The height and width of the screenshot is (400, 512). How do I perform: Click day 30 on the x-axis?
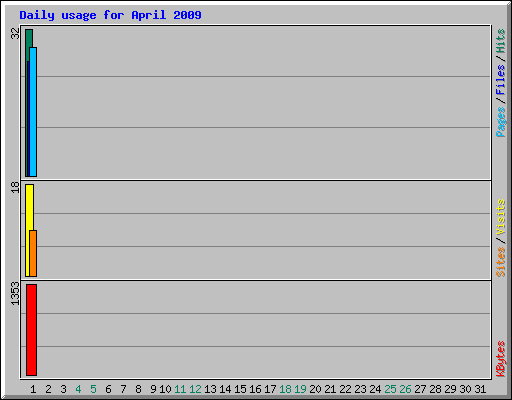(x=465, y=389)
